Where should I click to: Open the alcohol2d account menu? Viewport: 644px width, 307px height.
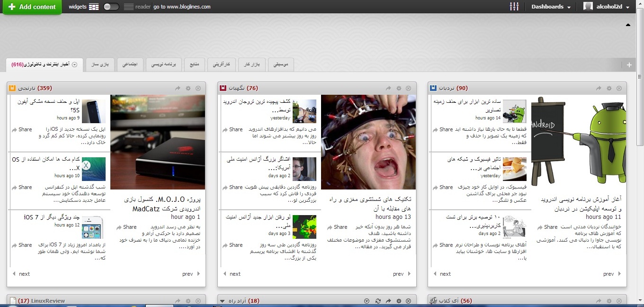click(608, 7)
